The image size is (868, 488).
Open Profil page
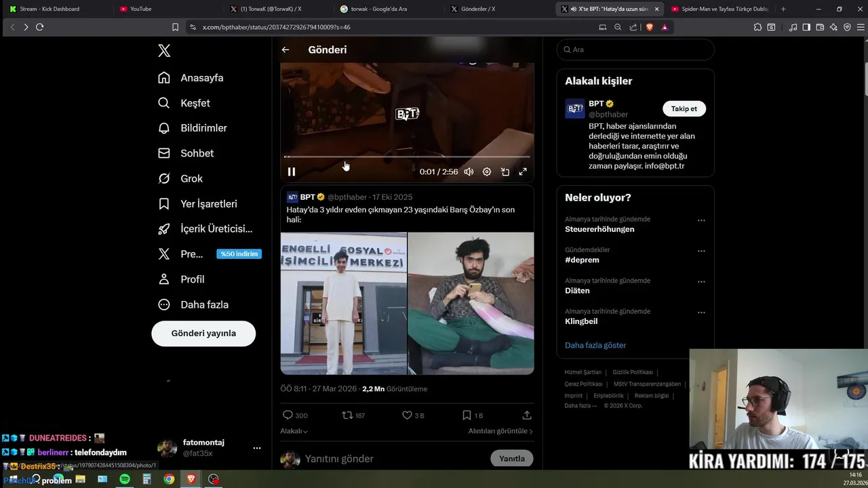click(181, 279)
